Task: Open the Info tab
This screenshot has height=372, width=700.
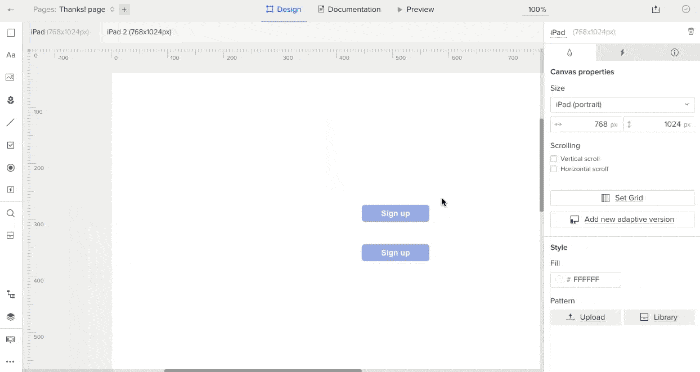Action: pos(675,53)
